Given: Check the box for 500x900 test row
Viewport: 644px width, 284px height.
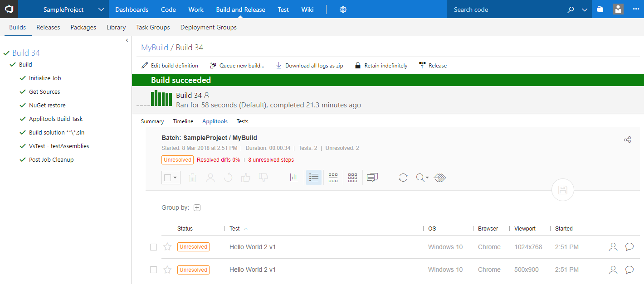Looking at the screenshot, I should tap(153, 270).
